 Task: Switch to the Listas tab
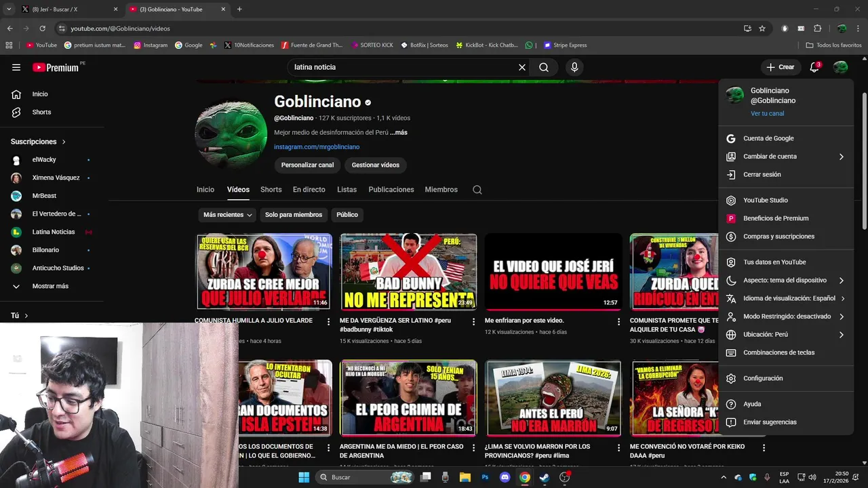pyautogui.click(x=347, y=190)
